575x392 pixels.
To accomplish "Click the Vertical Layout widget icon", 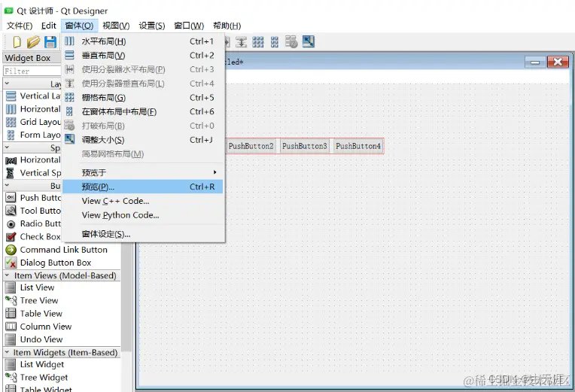I will [11, 96].
